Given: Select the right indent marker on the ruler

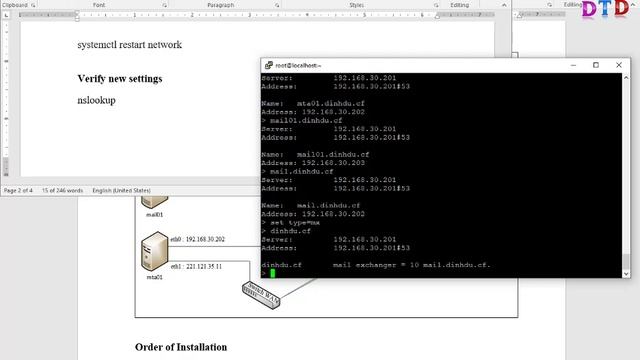Looking at the screenshot, I should (x=437, y=17).
